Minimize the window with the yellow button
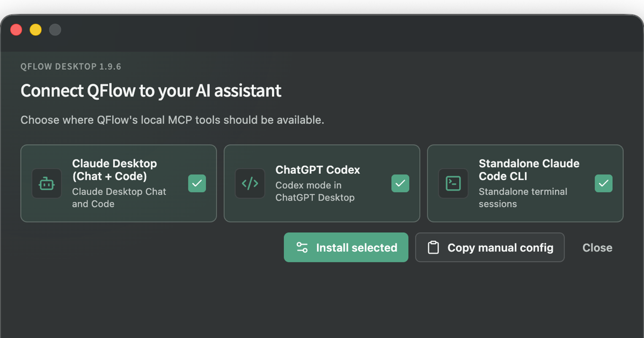The image size is (644, 338). point(35,30)
